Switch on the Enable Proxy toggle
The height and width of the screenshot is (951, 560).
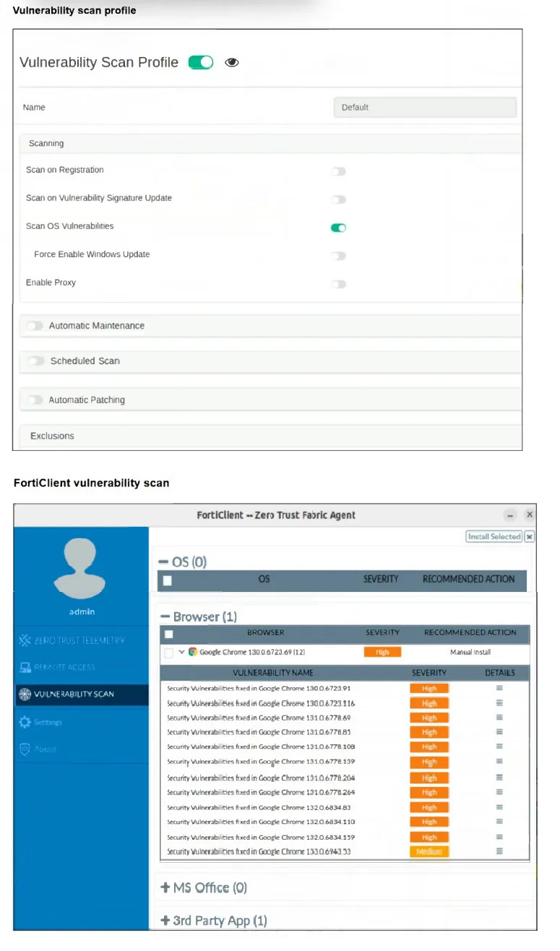coord(338,284)
